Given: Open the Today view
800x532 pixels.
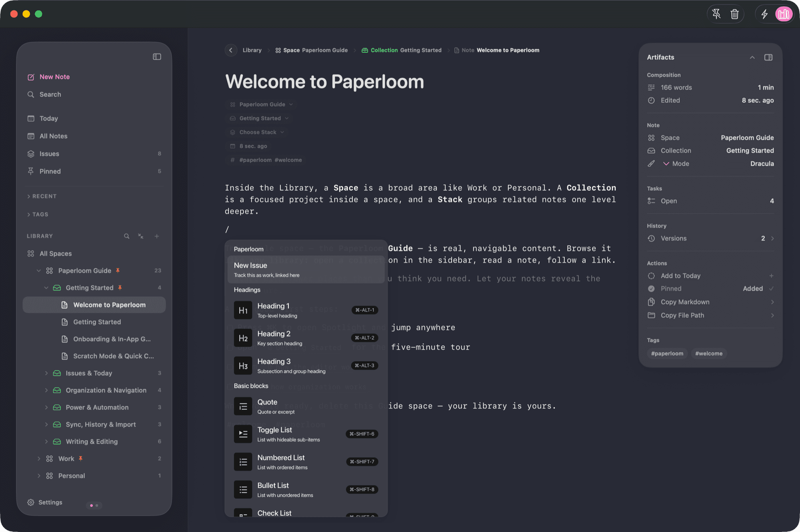Looking at the screenshot, I should (x=43, y=118).
